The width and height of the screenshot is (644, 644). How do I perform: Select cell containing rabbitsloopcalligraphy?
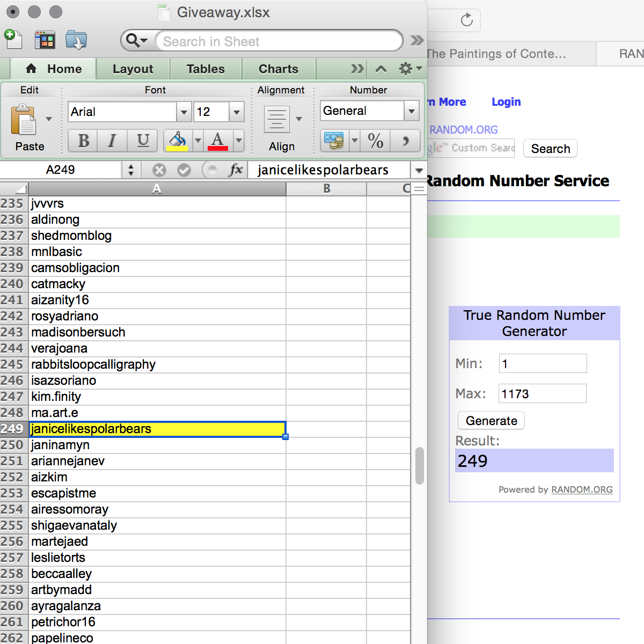[x=157, y=364]
